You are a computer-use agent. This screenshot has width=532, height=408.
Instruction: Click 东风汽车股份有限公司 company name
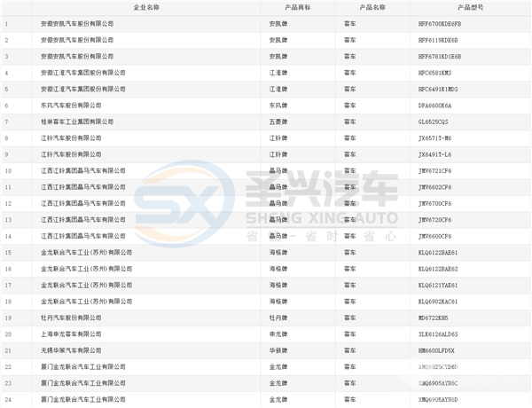tap(73, 106)
